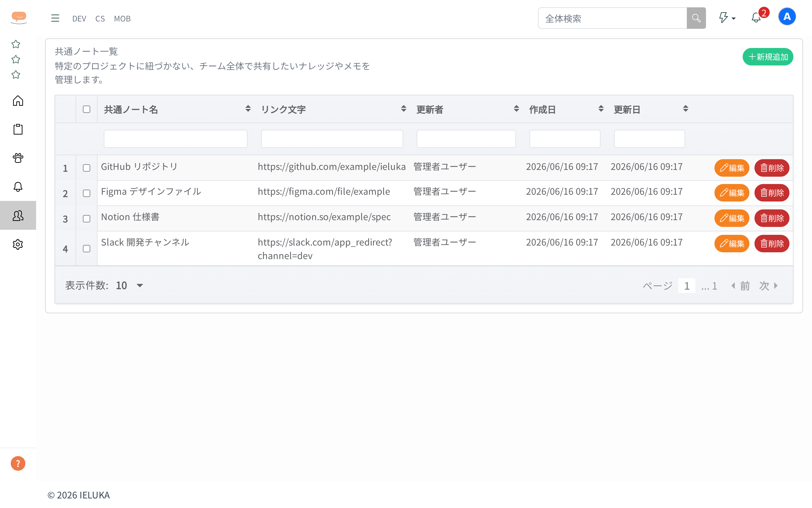Viewport: 812px width, 508px height.
Task: Click the search magnifier button
Action: tap(696, 18)
